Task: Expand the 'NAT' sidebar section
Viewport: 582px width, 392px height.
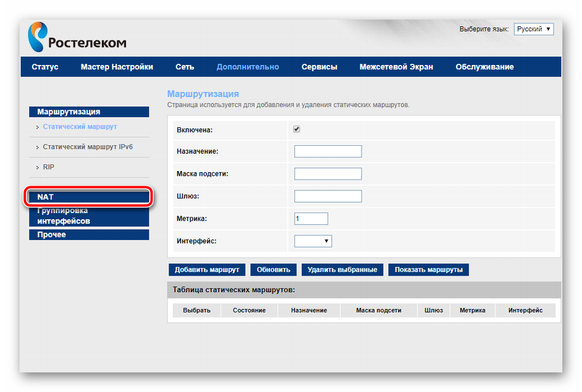Action: click(x=89, y=197)
